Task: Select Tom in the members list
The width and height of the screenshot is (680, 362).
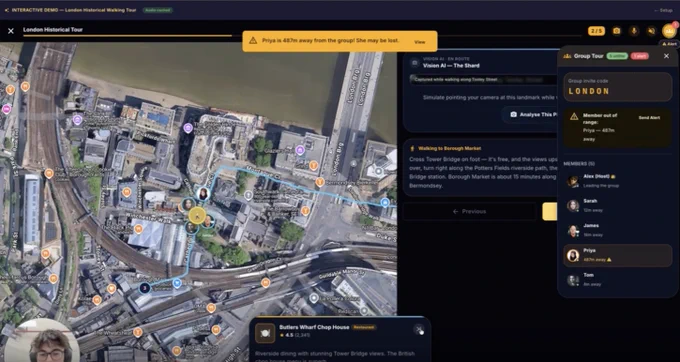Action: (617, 280)
